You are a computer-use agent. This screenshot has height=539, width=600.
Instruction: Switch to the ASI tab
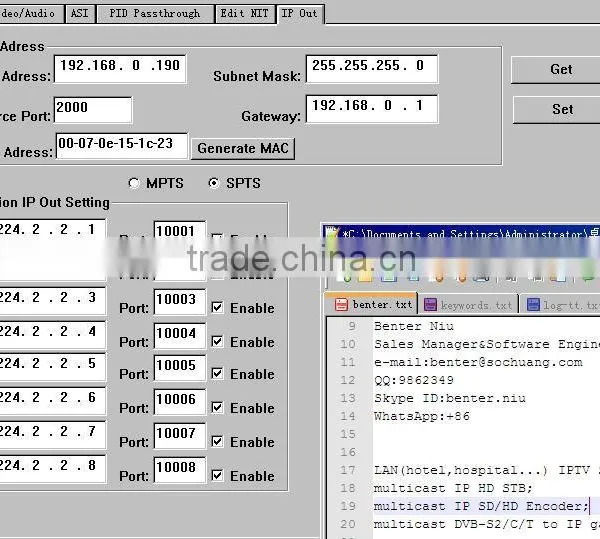point(80,14)
